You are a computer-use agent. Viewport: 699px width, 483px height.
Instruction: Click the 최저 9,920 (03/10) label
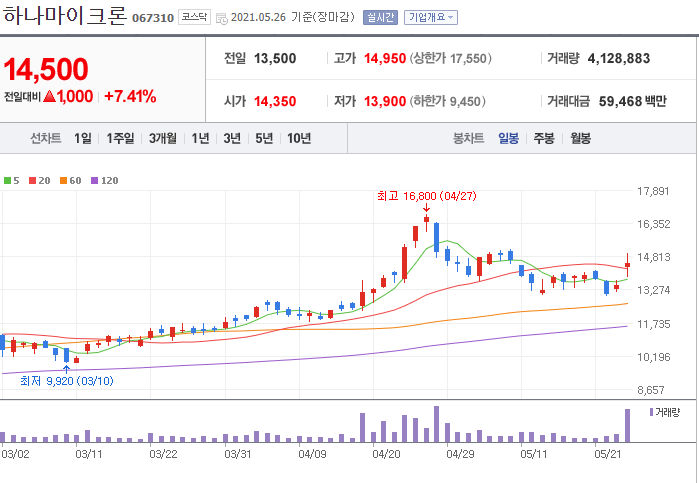pos(66,381)
